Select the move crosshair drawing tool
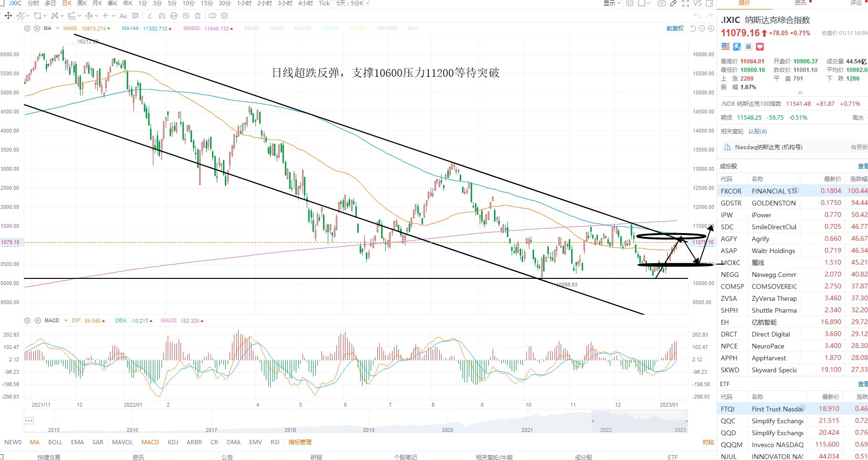This screenshot has width=868, height=460. [x=8, y=16]
